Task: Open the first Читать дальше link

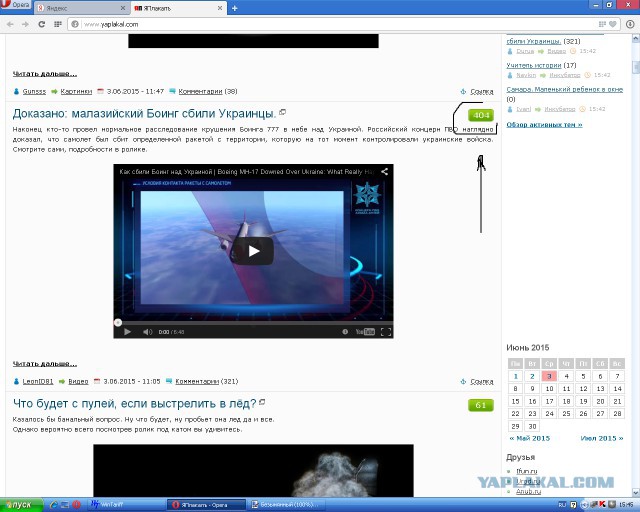Action: click(x=44, y=74)
